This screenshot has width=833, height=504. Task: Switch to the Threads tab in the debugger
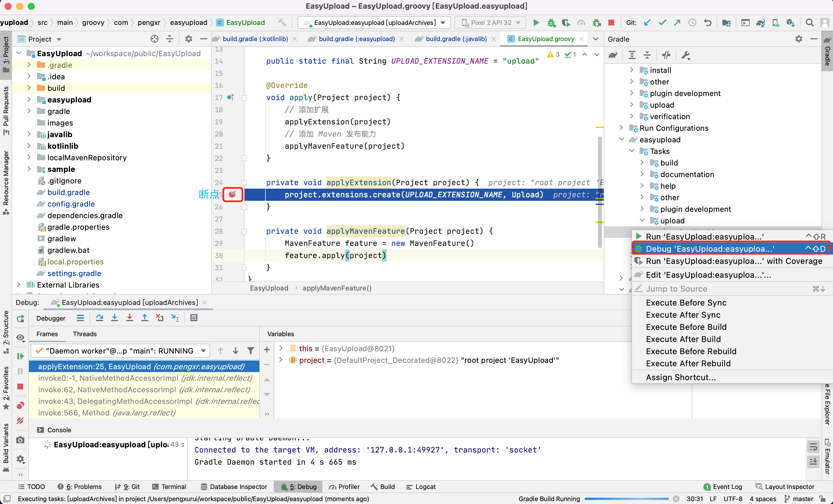coord(85,334)
